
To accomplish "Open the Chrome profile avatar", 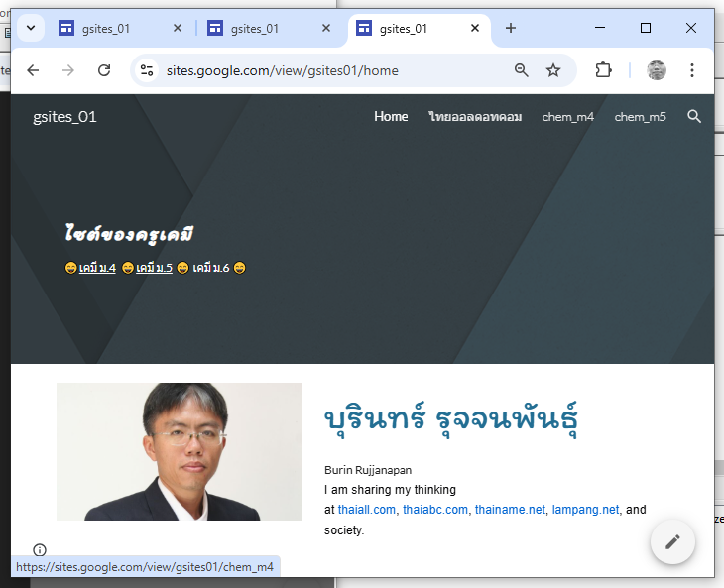I will click(x=657, y=70).
